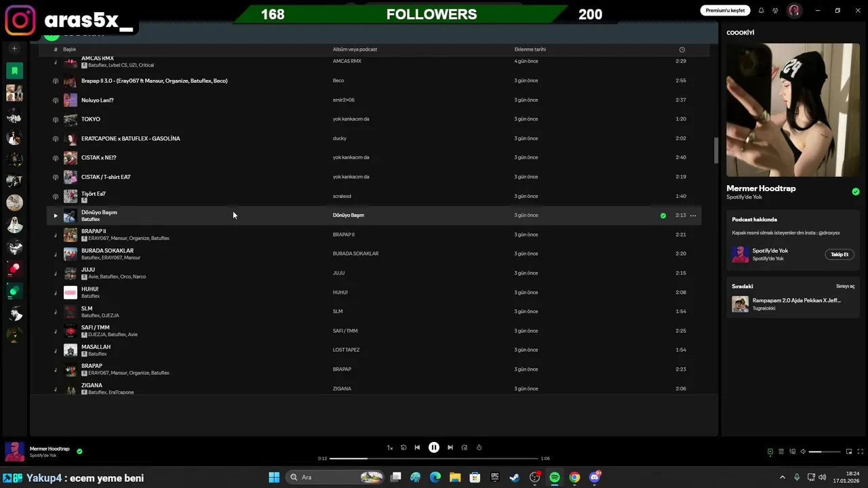Pause playback with the center pause button
Screen dimensions: 868x488
pyautogui.click(x=434, y=447)
